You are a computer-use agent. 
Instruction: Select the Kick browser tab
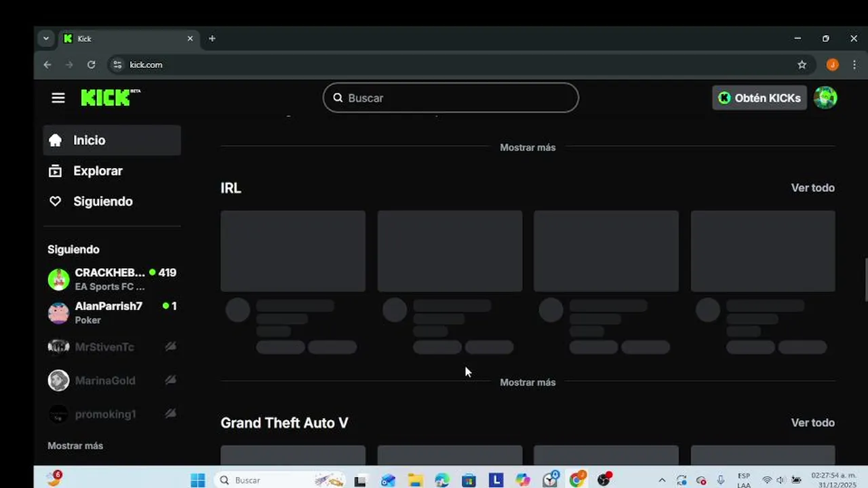(127, 39)
